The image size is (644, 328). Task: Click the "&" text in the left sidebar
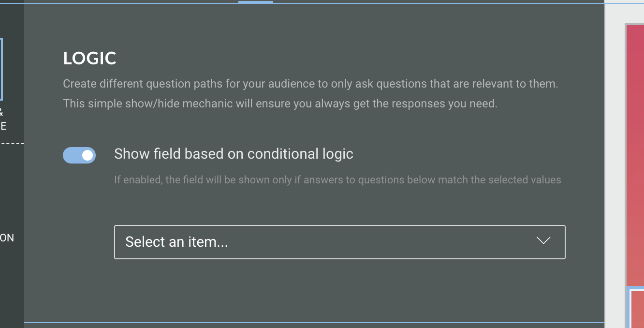click(1, 113)
